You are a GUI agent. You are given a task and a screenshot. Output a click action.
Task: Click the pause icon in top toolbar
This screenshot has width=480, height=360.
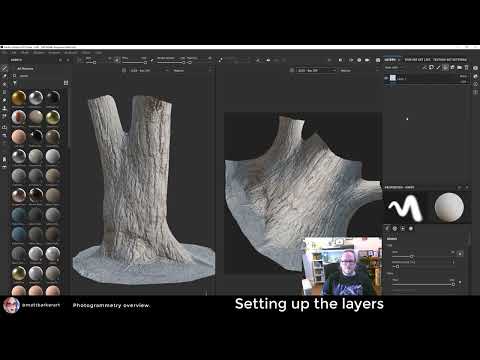(x=340, y=60)
